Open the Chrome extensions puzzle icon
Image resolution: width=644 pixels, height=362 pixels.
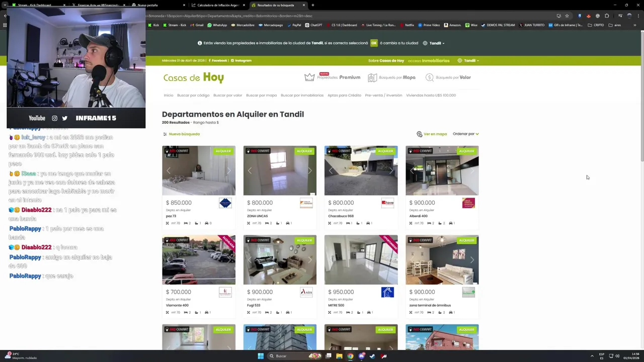pyautogui.click(x=607, y=16)
